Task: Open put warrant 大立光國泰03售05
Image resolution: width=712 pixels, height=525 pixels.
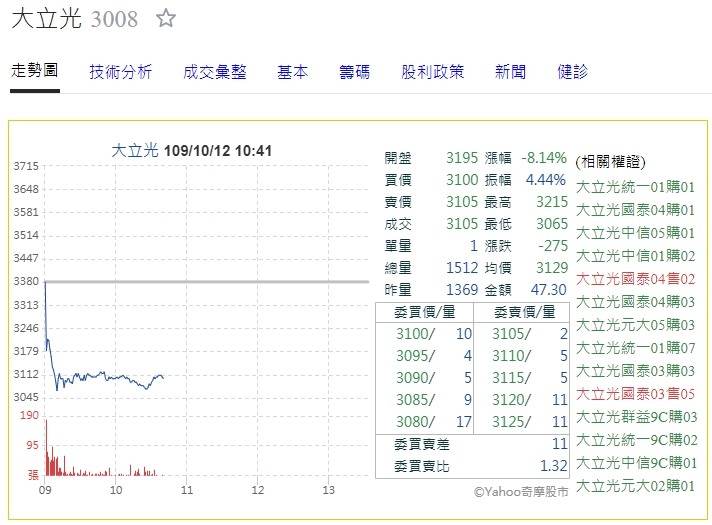Action: coord(636,394)
